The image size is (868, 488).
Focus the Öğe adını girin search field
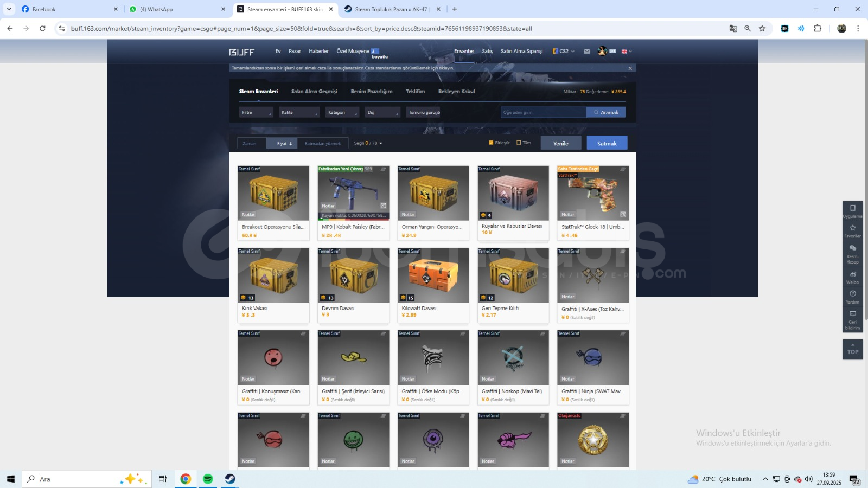coord(544,112)
